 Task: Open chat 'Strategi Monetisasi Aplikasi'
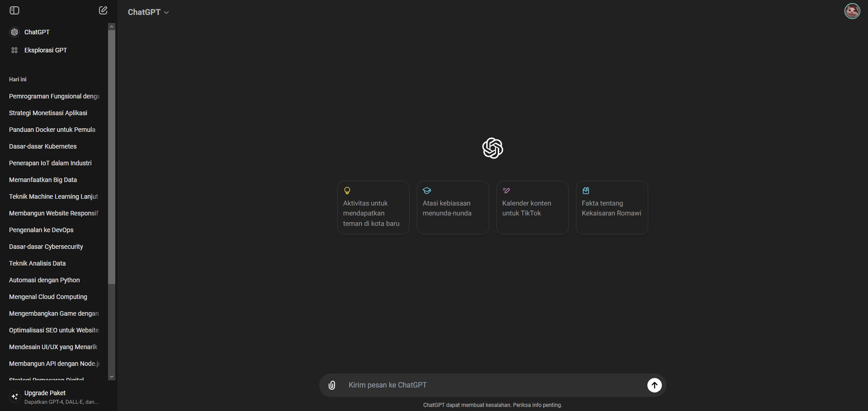coord(54,113)
